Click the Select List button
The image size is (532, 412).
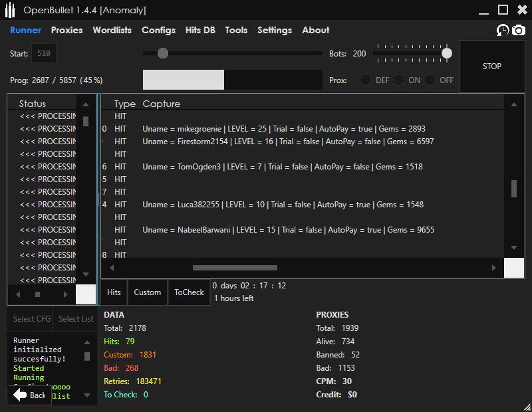coord(76,319)
